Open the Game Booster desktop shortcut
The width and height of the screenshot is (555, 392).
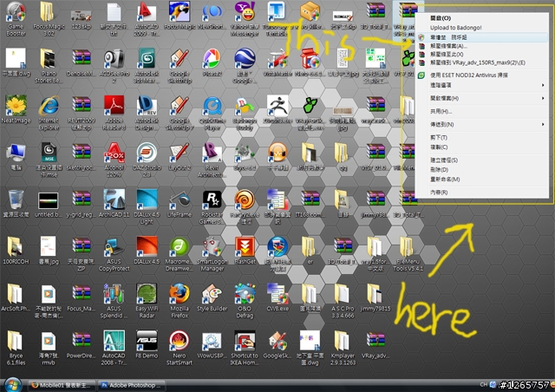pos(16,19)
